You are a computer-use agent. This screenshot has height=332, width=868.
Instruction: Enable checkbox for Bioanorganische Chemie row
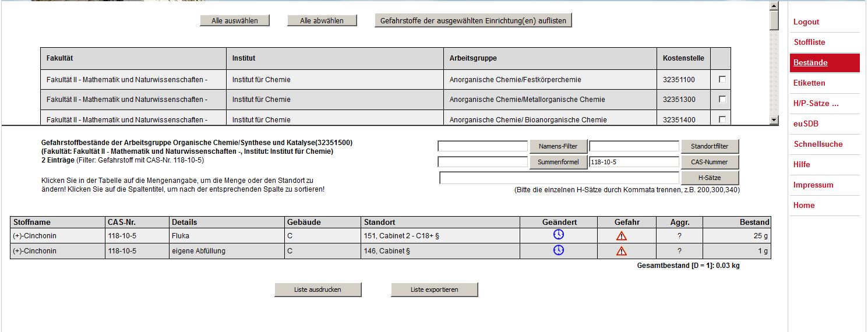pos(722,119)
